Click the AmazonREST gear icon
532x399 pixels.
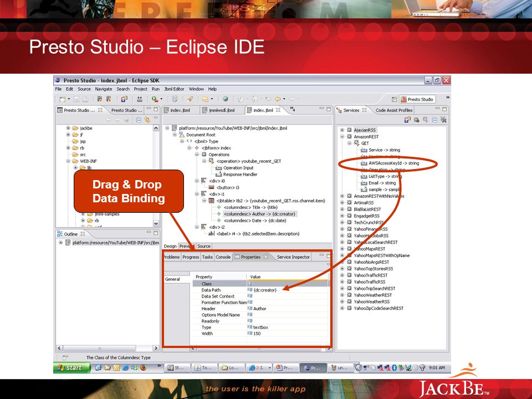pos(349,136)
